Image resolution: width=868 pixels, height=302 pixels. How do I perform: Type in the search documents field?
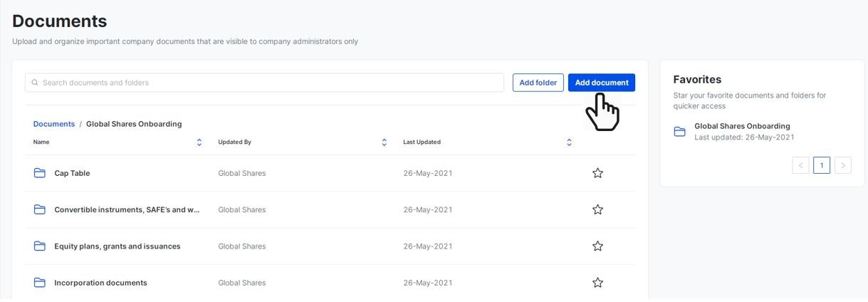pyautogui.click(x=271, y=83)
